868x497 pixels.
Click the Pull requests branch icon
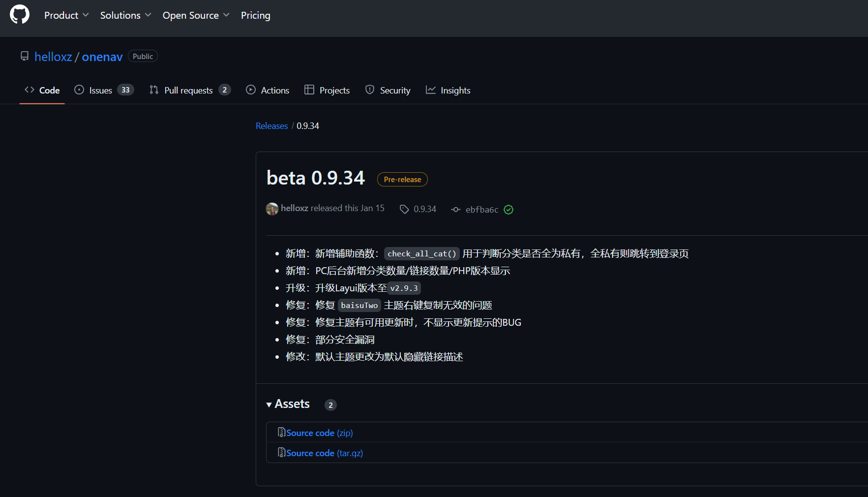pyautogui.click(x=154, y=90)
